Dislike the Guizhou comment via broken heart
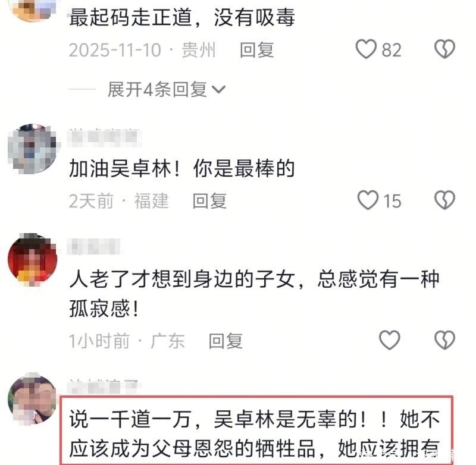 point(444,49)
